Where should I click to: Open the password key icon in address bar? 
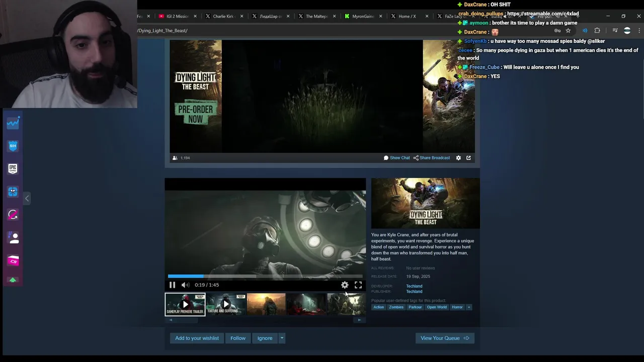click(x=557, y=31)
